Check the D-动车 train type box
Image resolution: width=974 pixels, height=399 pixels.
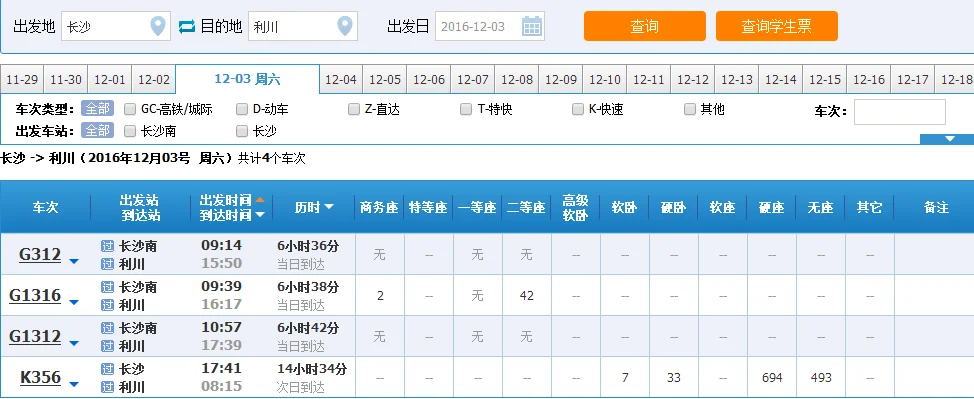242,109
